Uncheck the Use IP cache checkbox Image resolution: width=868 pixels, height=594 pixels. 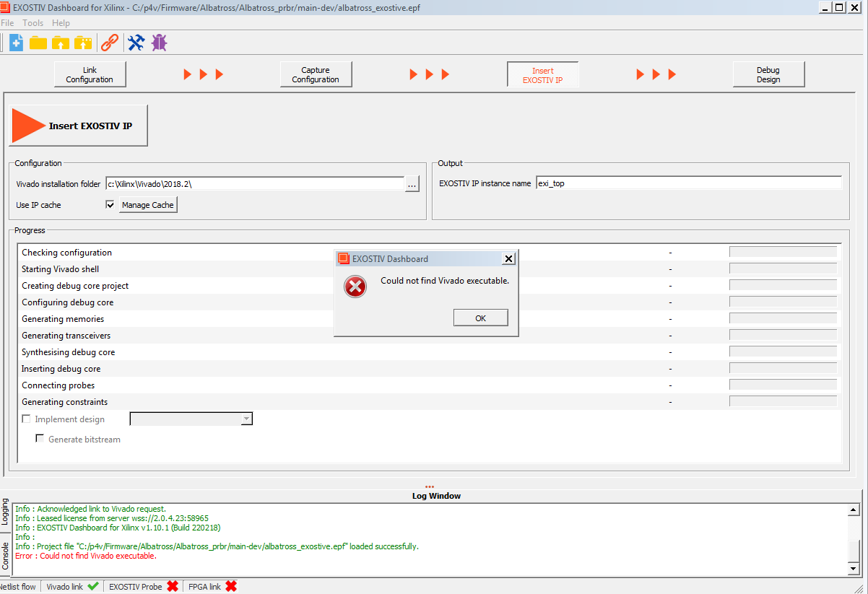110,205
